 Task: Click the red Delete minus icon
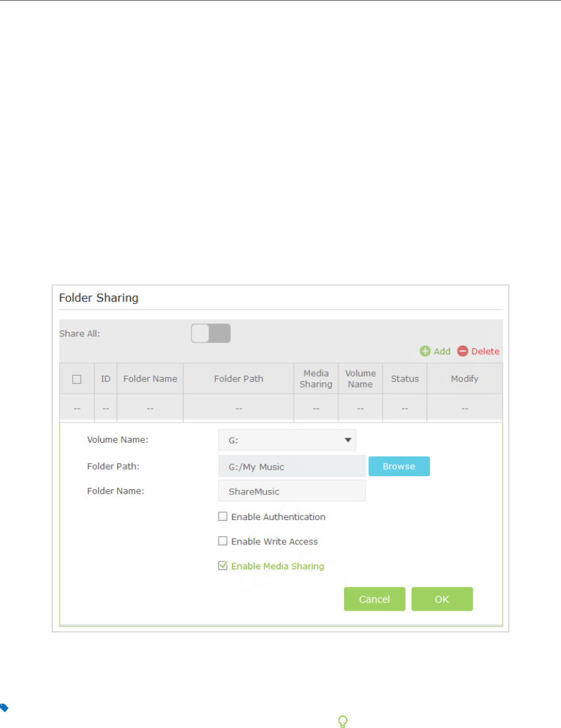(x=463, y=352)
